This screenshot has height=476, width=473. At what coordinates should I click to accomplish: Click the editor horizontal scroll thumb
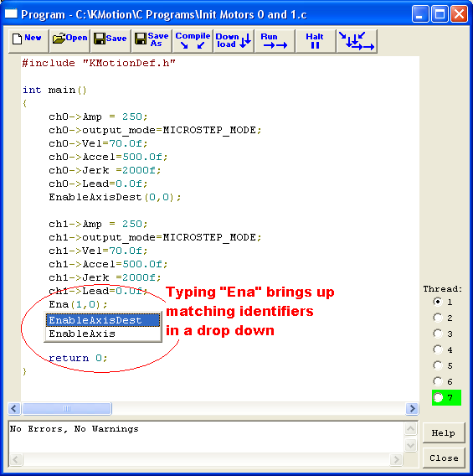click(x=67, y=409)
